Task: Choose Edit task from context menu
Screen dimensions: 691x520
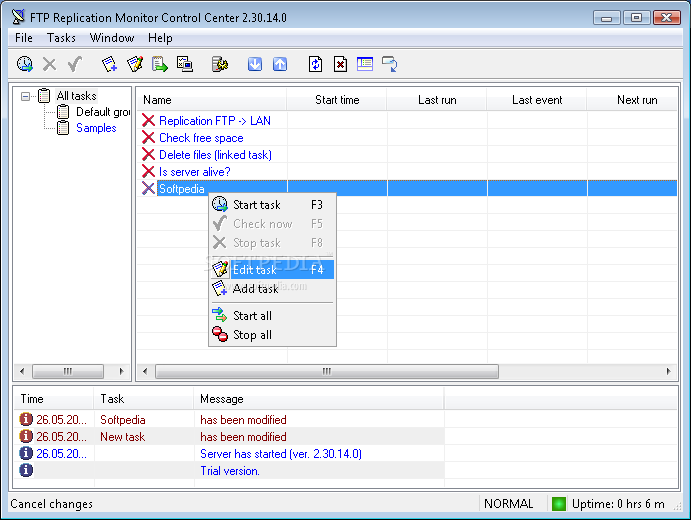Action: click(x=272, y=270)
